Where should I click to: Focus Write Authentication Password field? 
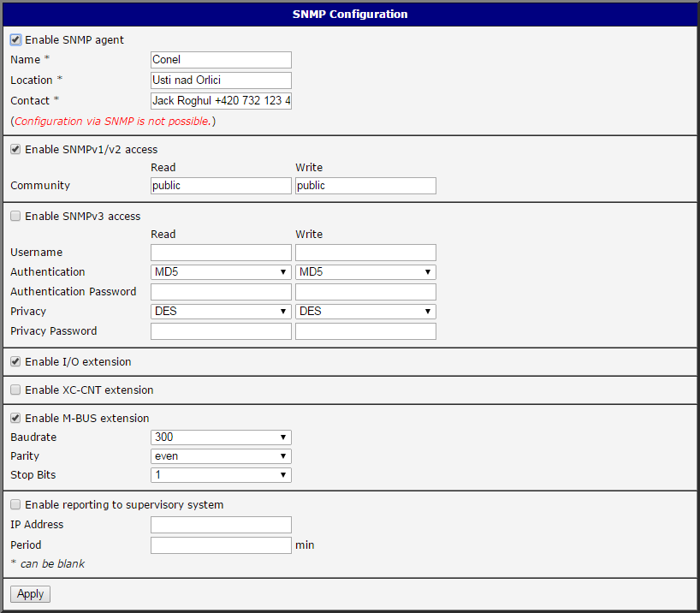coord(365,292)
